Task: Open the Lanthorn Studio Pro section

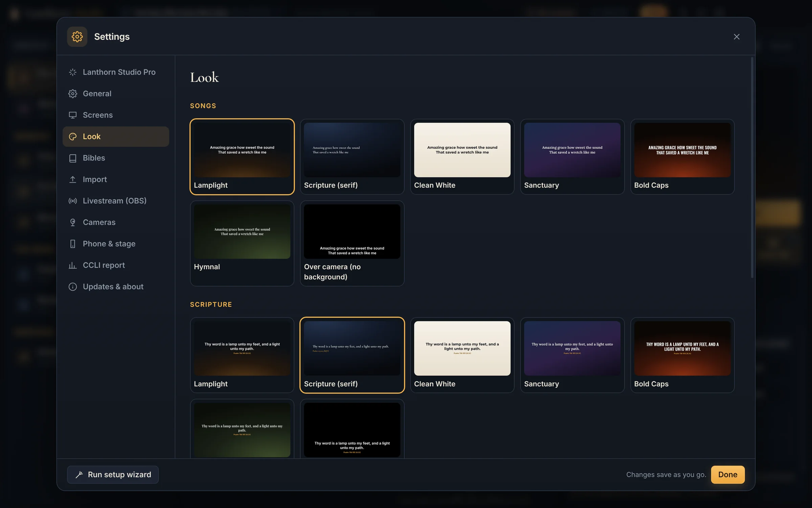Action: [116, 72]
